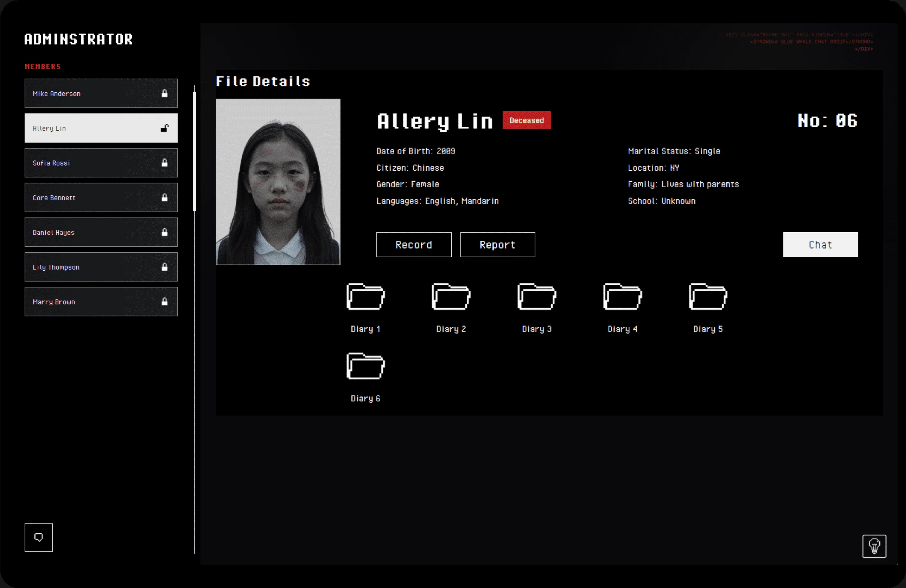This screenshot has height=588, width=906.
Task: Click the lock icon on Sofia Rossi
Action: pyautogui.click(x=164, y=163)
